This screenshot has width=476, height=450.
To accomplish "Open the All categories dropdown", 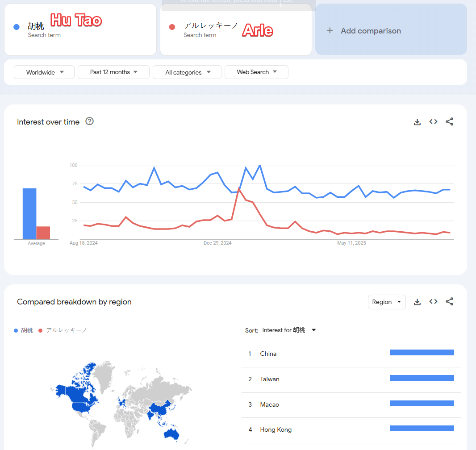I will pyautogui.click(x=187, y=72).
